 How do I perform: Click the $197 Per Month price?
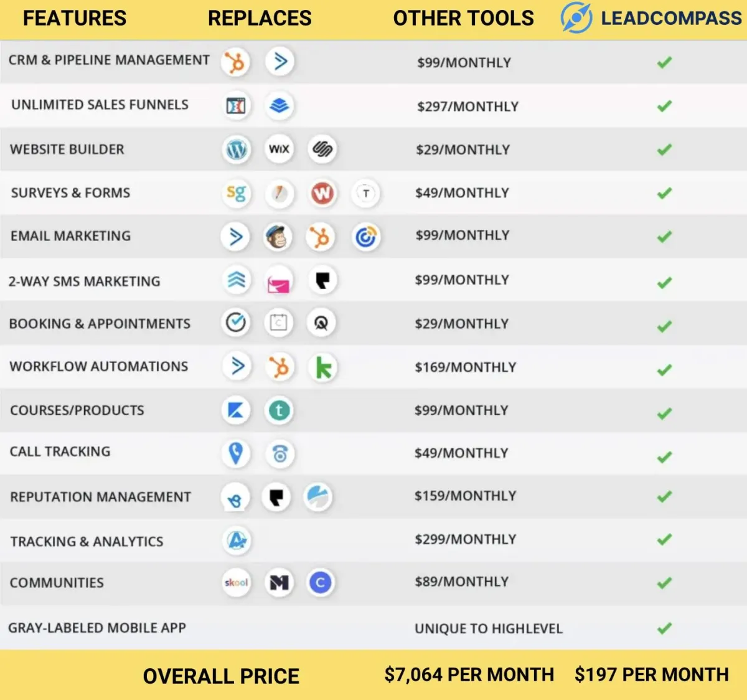tap(652, 674)
